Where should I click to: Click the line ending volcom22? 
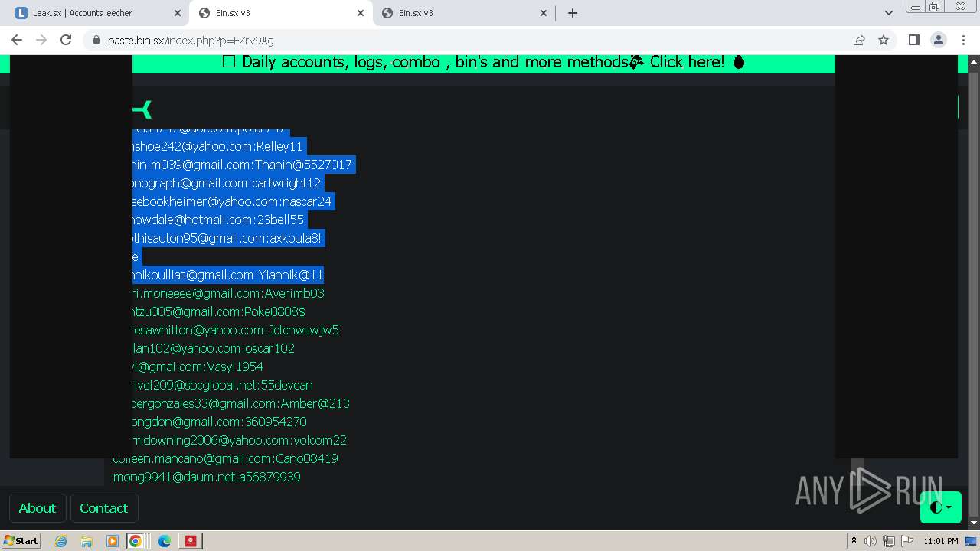240,440
